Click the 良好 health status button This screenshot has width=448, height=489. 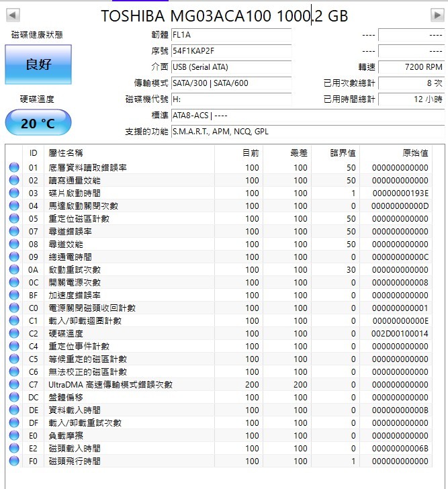38,64
